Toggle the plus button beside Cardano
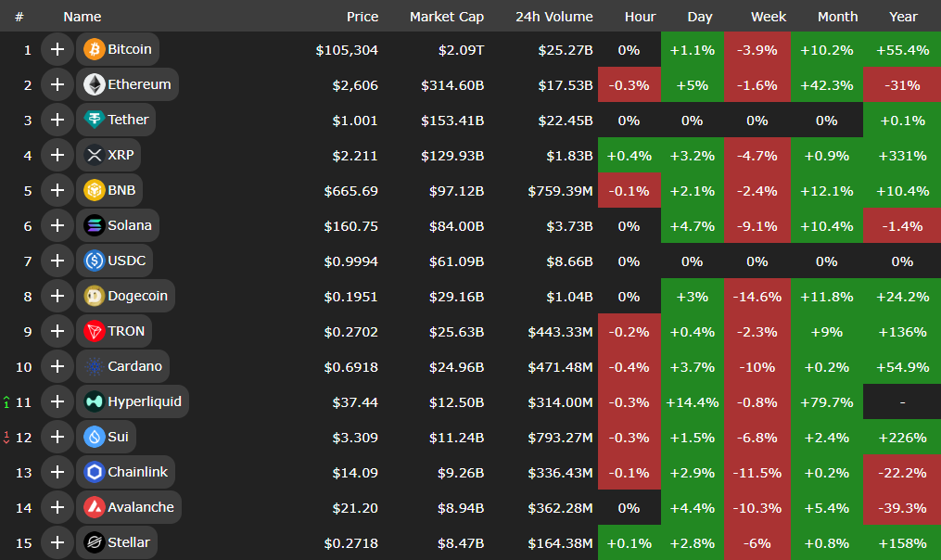Viewport: 941px width, 560px height. 57,366
